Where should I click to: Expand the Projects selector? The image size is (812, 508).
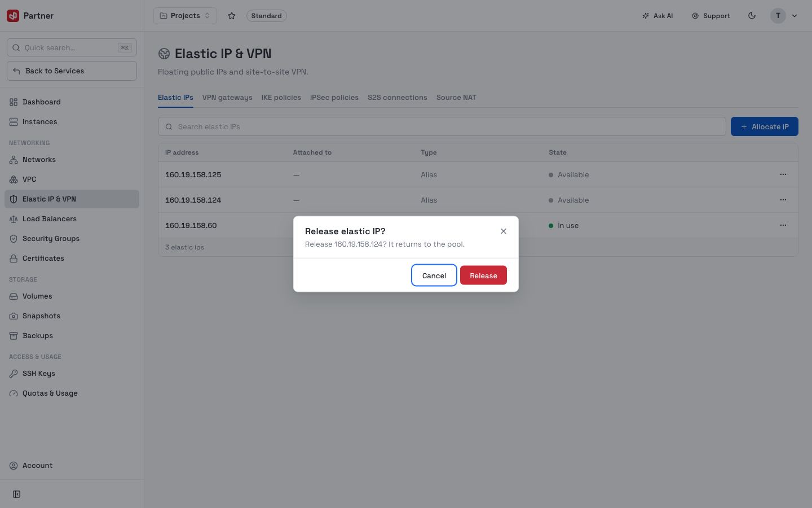click(x=185, y=16)
